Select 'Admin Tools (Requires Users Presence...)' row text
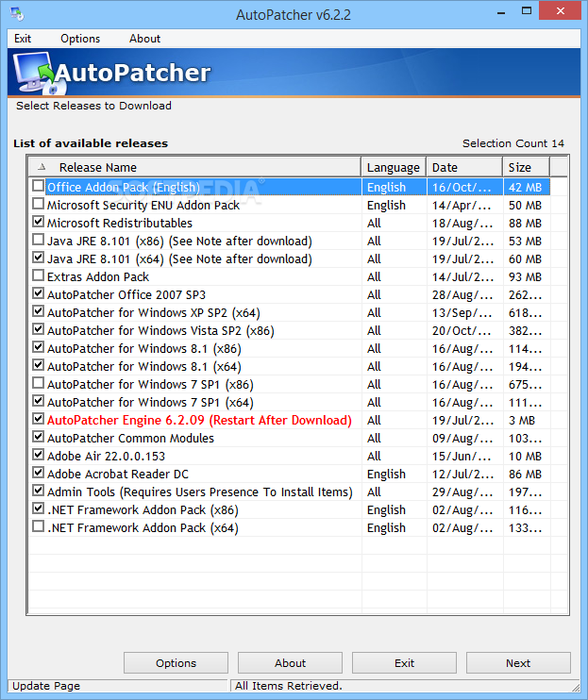The height and width of the screenshot is (700, 588). (x=199, y=492)
